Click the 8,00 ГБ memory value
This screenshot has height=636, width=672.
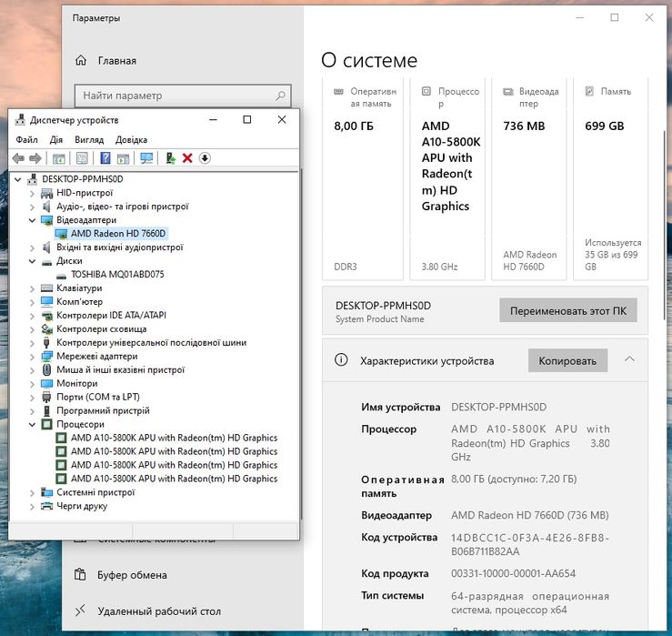pos(354,126)
